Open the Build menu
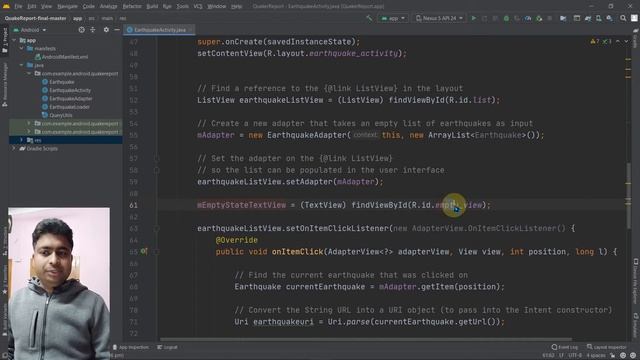 152,6
